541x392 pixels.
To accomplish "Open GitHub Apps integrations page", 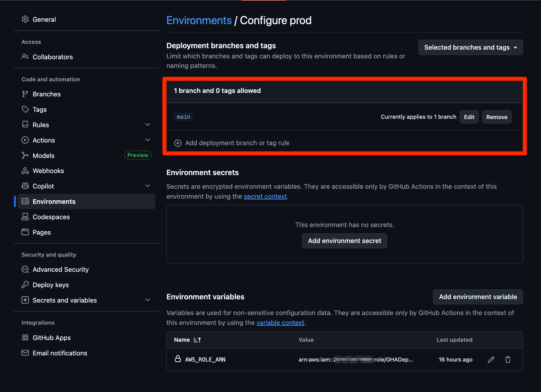I will pyautogui.click(x=86, y=338).
